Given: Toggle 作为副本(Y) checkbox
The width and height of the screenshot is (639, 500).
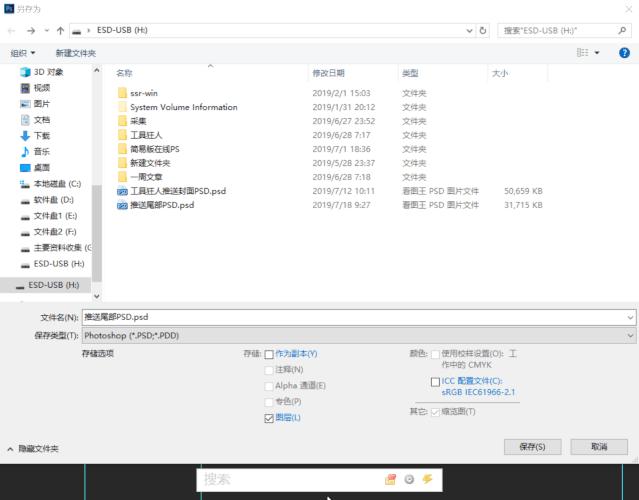Looking at the screenshot, I should click(x=269, y=355).
